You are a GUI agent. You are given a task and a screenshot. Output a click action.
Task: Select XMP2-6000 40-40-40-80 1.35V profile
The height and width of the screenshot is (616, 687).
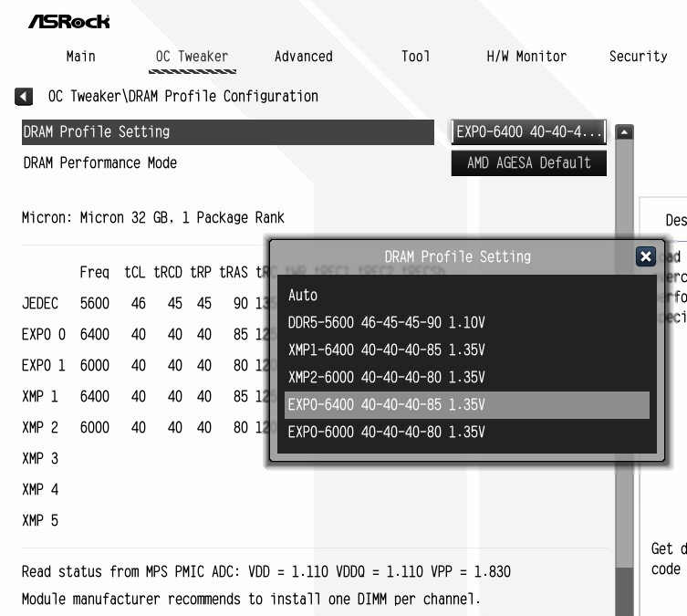(x=467, y=377)
